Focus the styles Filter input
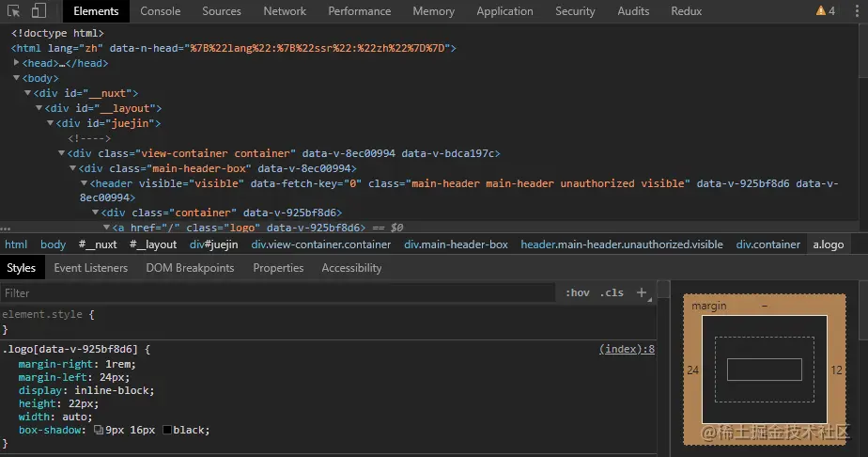868x457 pixels. click(278, 293)
